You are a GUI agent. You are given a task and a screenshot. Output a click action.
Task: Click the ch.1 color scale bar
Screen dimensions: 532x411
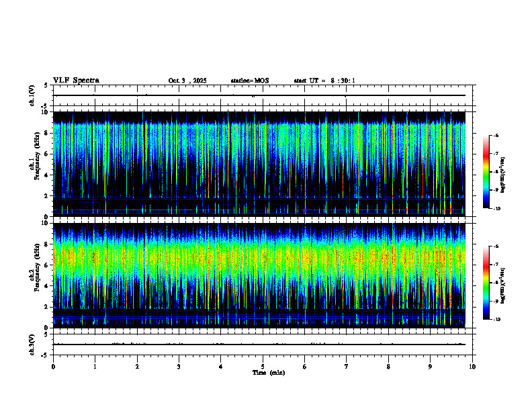(486, 172)
